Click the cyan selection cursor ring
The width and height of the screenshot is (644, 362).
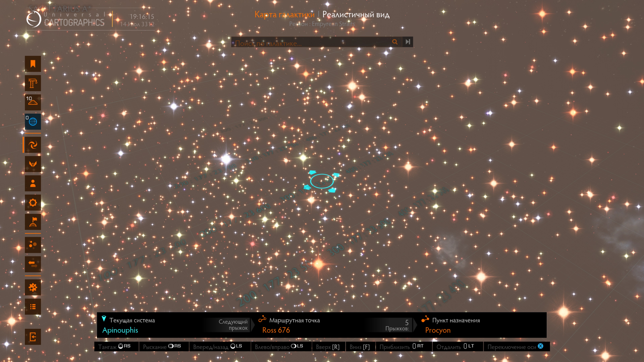point(322,181)
